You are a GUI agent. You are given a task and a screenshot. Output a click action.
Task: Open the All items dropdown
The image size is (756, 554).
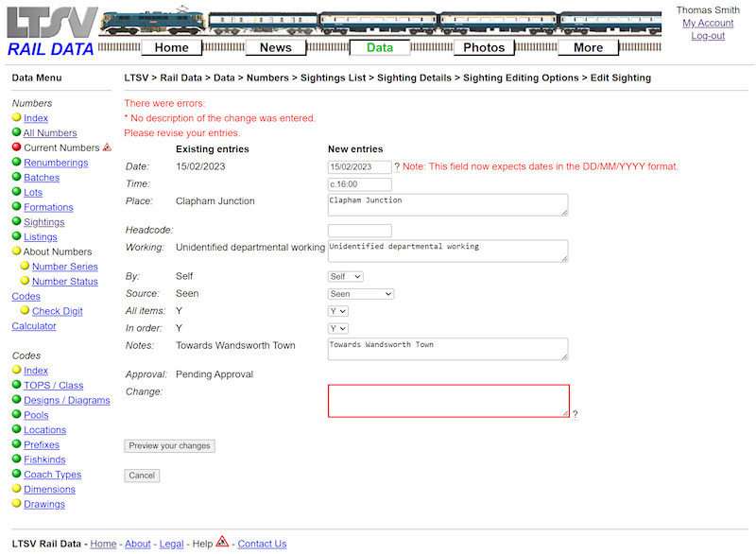(337, 311)
